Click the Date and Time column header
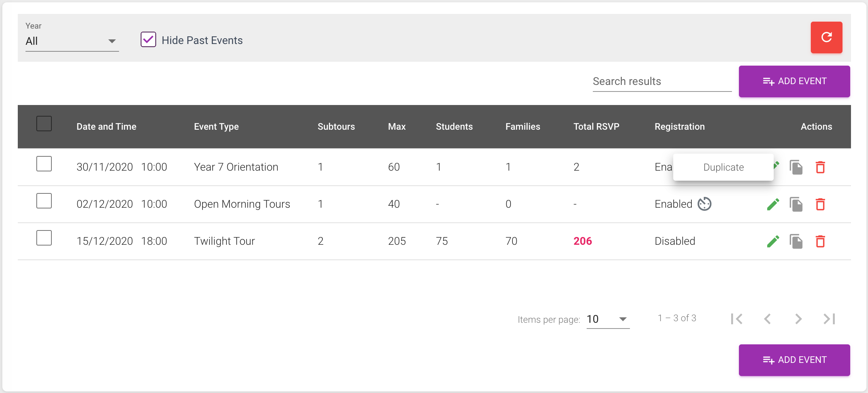 [106, 126]
